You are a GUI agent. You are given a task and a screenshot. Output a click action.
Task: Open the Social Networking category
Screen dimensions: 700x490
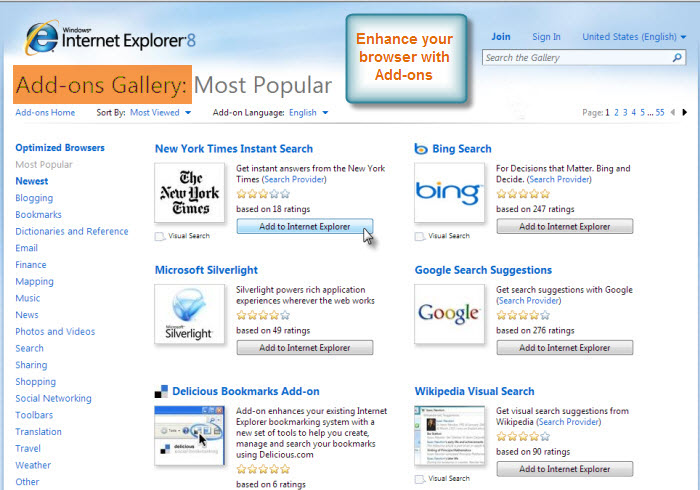[53, 398]
